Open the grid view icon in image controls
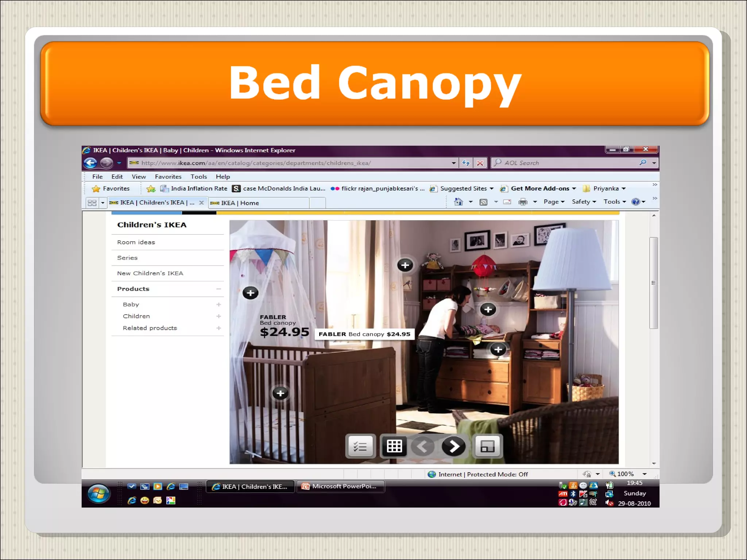 [x=394, y=446]
